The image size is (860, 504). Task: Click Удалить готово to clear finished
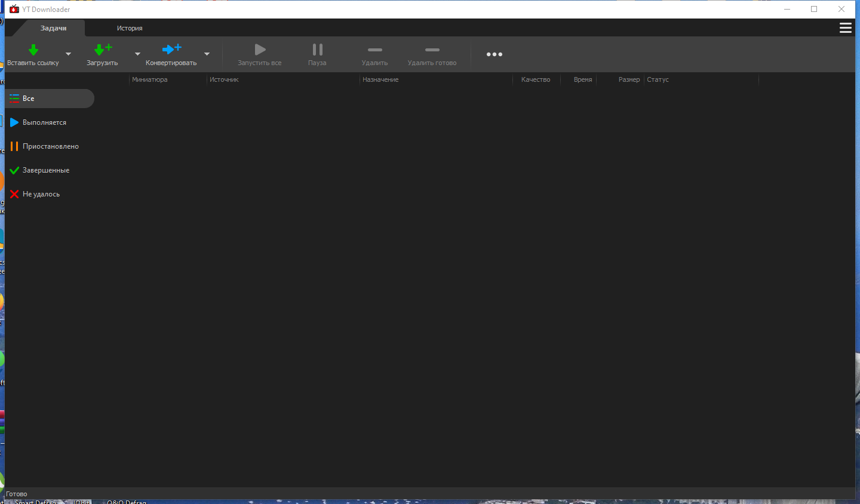click(432, 54)
